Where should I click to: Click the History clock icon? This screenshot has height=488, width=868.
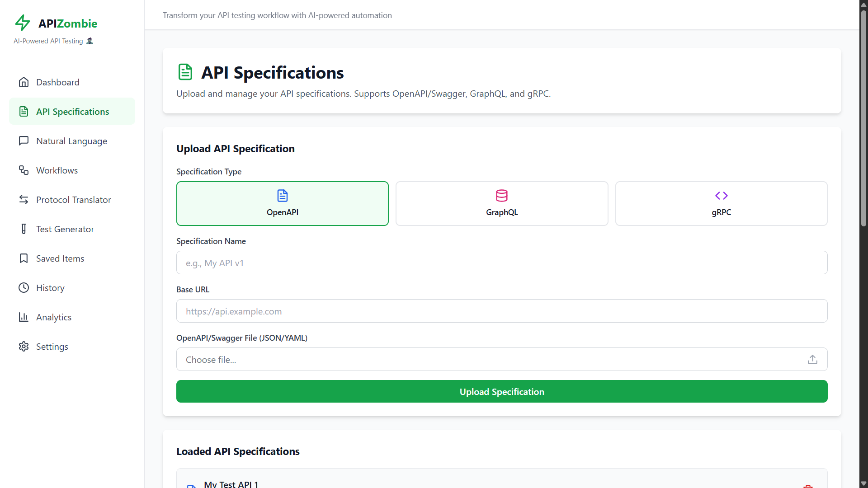(x=24, y=288)
